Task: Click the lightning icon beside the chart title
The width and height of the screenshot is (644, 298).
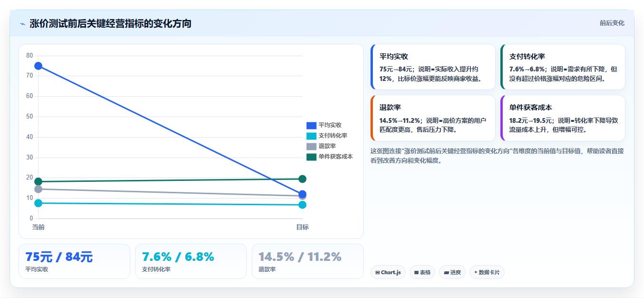Action: click(x=22, y=24)
